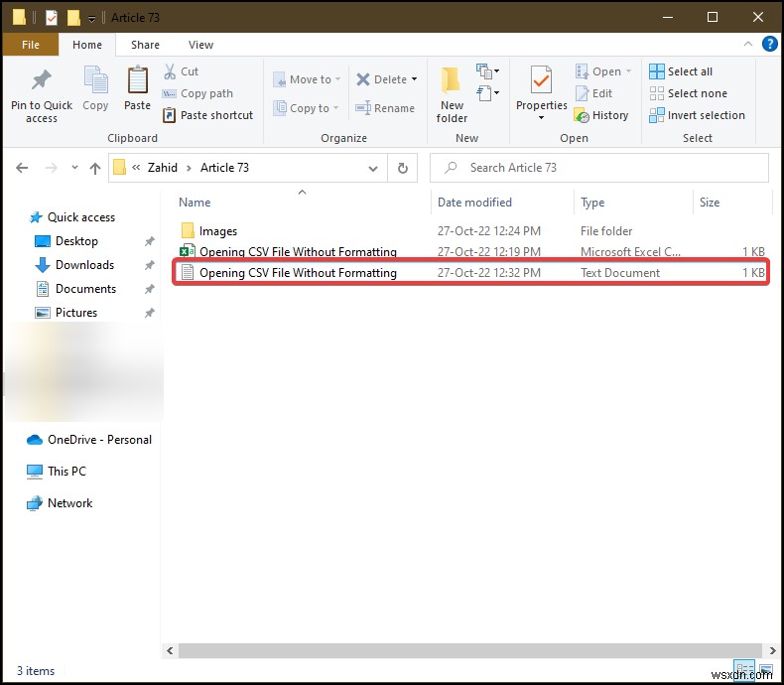Switch to Large icons view in status bar

(x=765, y=668)
